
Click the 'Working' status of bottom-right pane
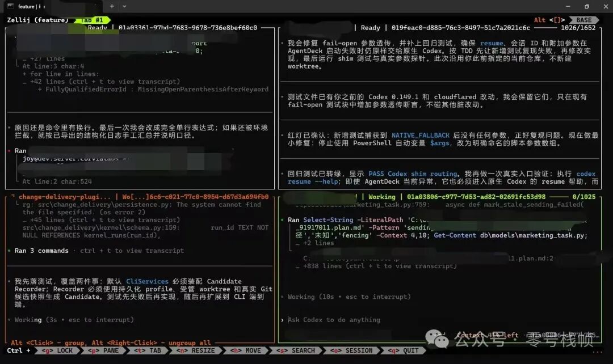click(381, 197)
